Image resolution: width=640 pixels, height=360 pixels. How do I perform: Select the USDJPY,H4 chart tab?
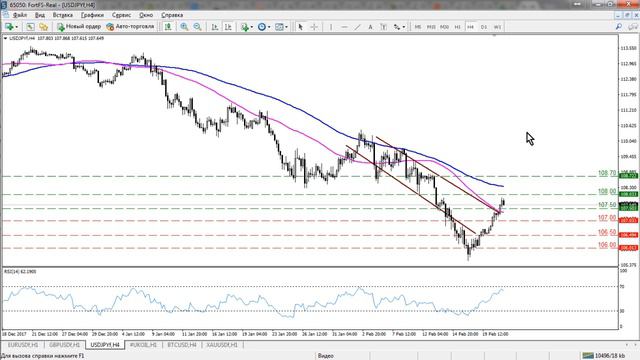tap(105, 345)
